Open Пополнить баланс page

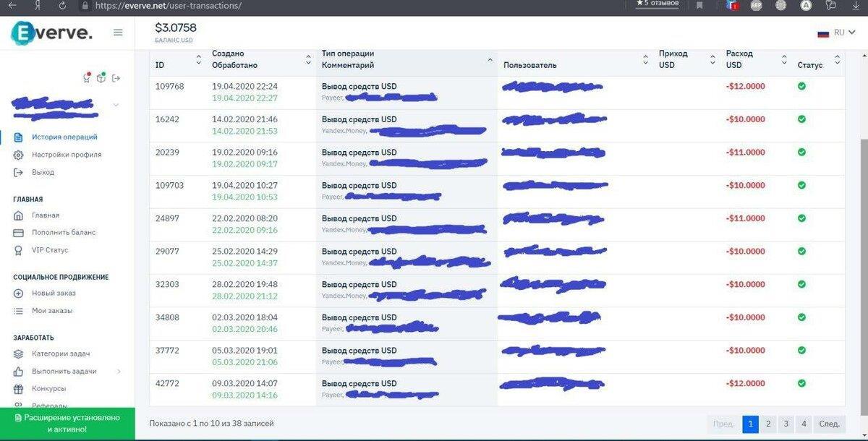point(63,233)
